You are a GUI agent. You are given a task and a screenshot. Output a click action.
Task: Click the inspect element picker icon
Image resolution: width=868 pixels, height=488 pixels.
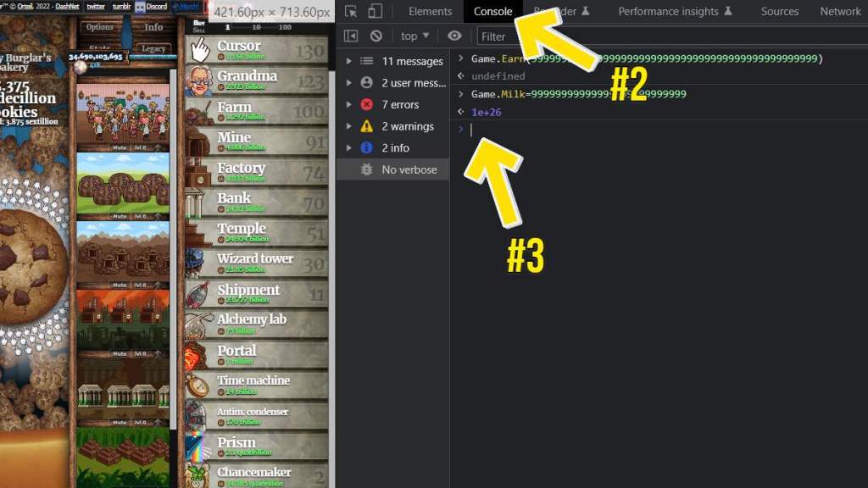[350, 11]
